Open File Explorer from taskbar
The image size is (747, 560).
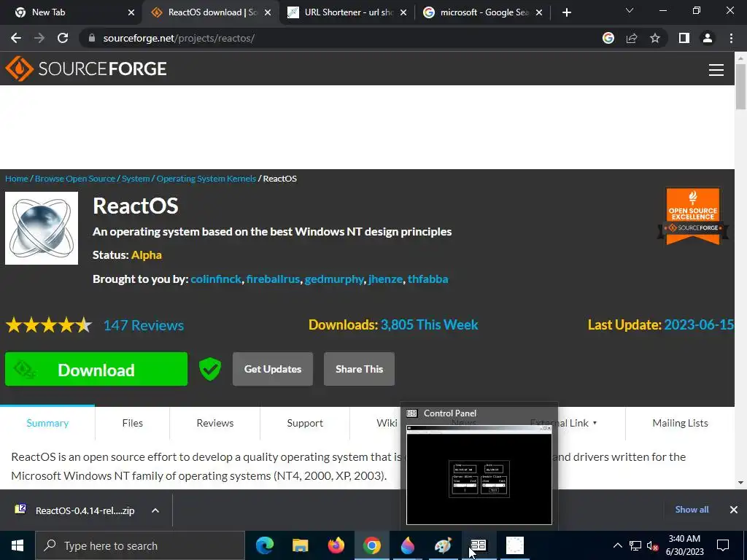tap(300, 545)
